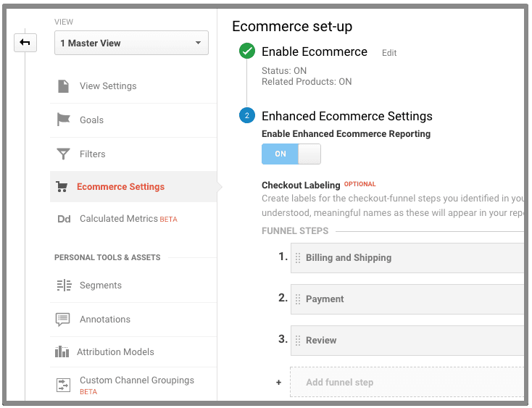Click the Custom Channel Groupings icon
Screen dimensions: 532x408
[63, 385]
